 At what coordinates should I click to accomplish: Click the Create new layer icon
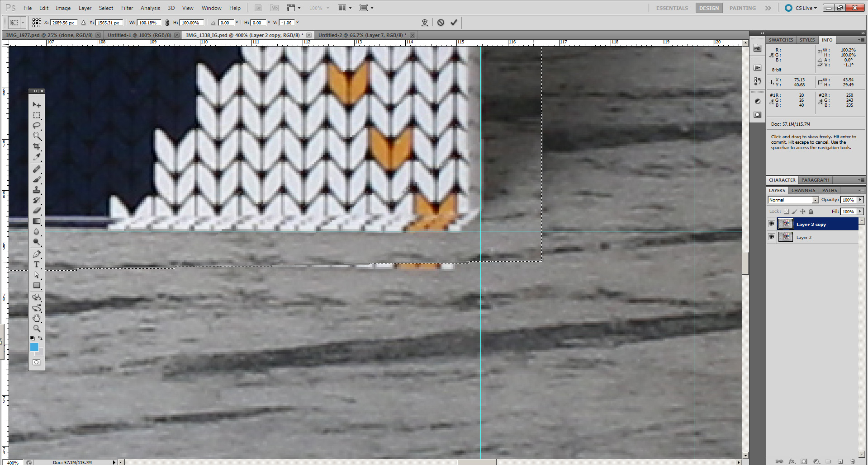tap(840, 461)
